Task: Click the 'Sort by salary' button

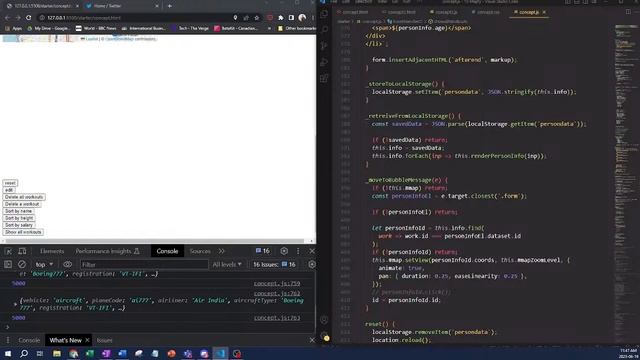Action: [x=19, y=225]
